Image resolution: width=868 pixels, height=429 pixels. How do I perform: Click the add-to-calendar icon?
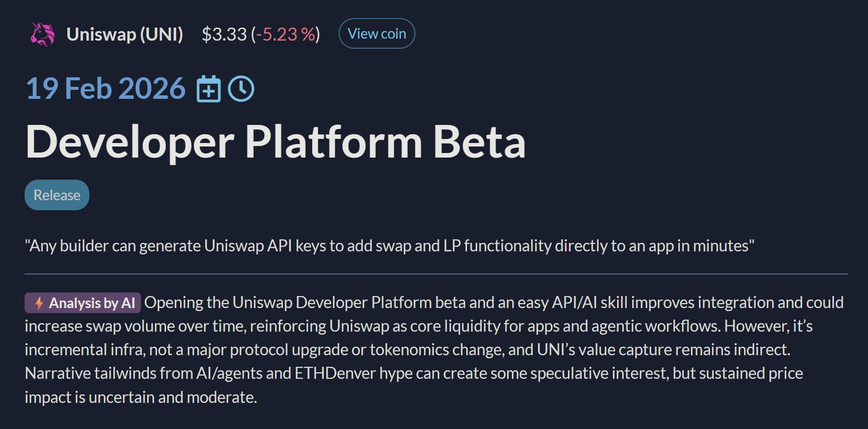(208, 89)
